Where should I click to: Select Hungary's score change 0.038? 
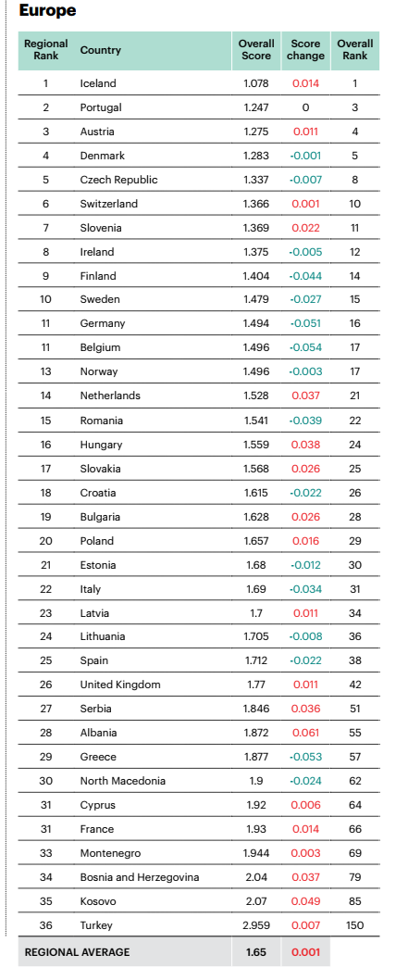pos(306,445)
